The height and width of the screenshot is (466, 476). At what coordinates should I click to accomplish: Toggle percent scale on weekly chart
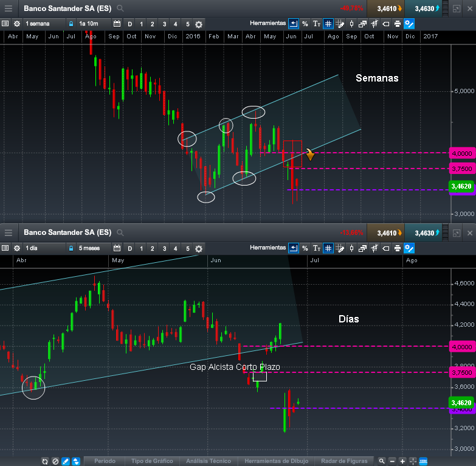(x=305, y=24)
